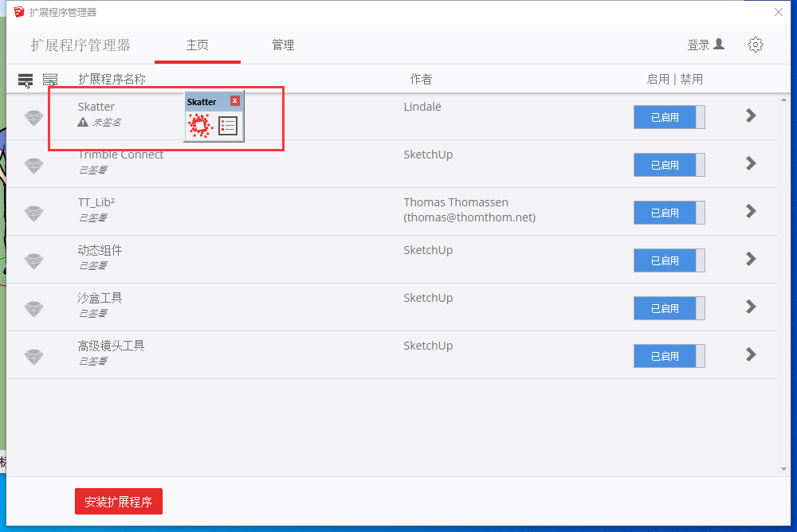Click the author name Lindalë
This screenshot has width=797, height=532.
coord(422,107)
